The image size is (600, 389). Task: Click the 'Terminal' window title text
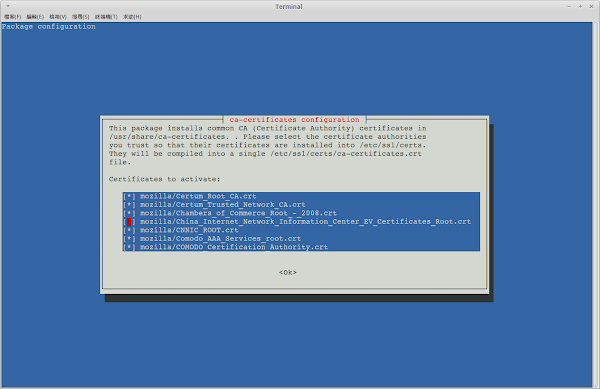tap(289, 7)
